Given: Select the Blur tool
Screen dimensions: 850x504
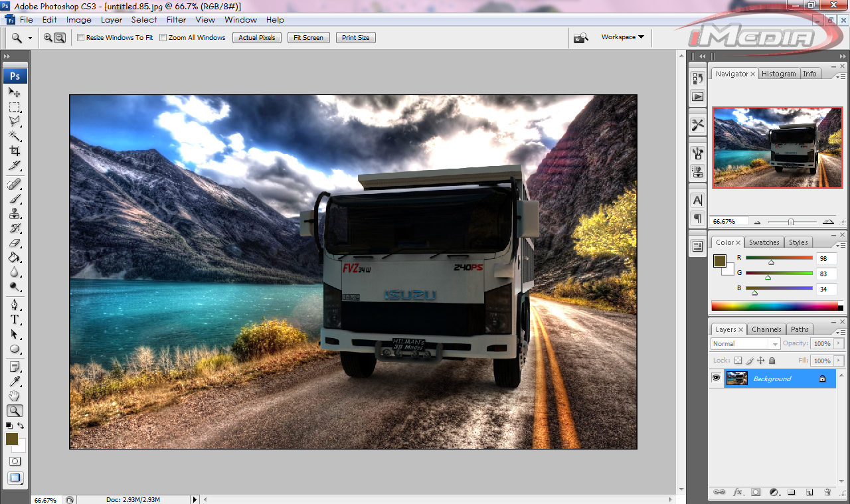Looking at the screenshot, I should coord(15,272).
